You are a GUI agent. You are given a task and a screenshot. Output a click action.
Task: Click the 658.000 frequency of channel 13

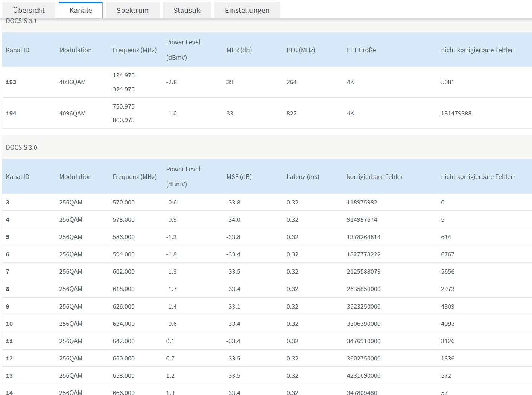[x=123, y=375]
